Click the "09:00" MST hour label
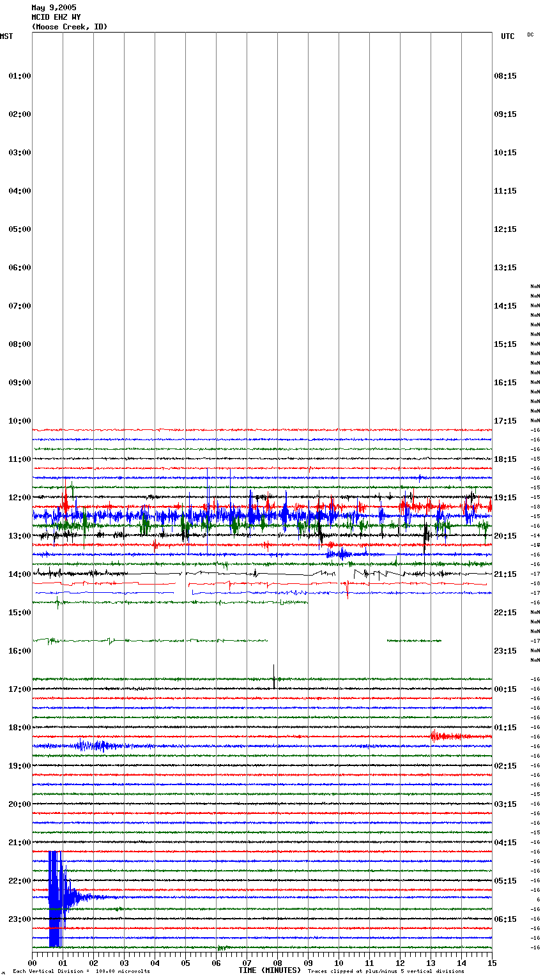This screenshot has width=543, height=980. point(19,383)
